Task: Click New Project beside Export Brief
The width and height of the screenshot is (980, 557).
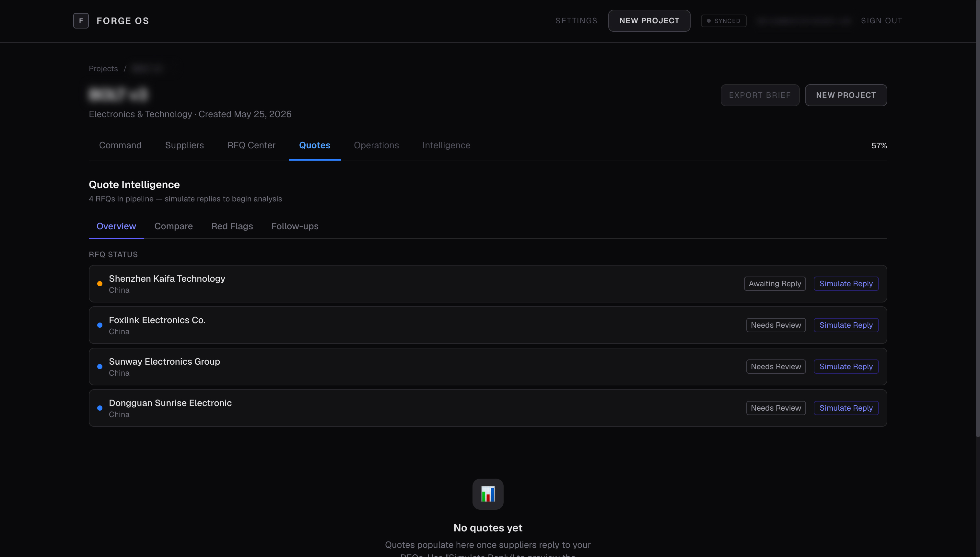Action: coord(846,95)
